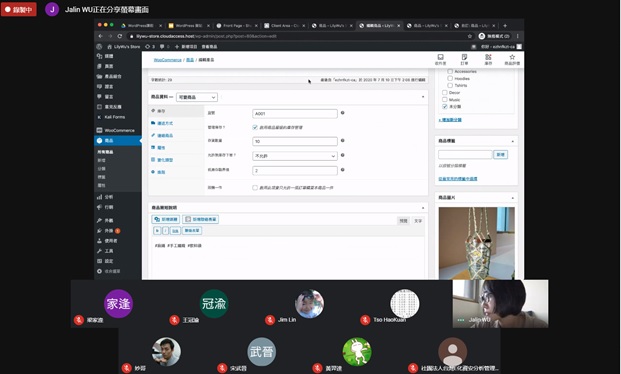
Task: Collapse the product short description panel
Action: (423, 208)
